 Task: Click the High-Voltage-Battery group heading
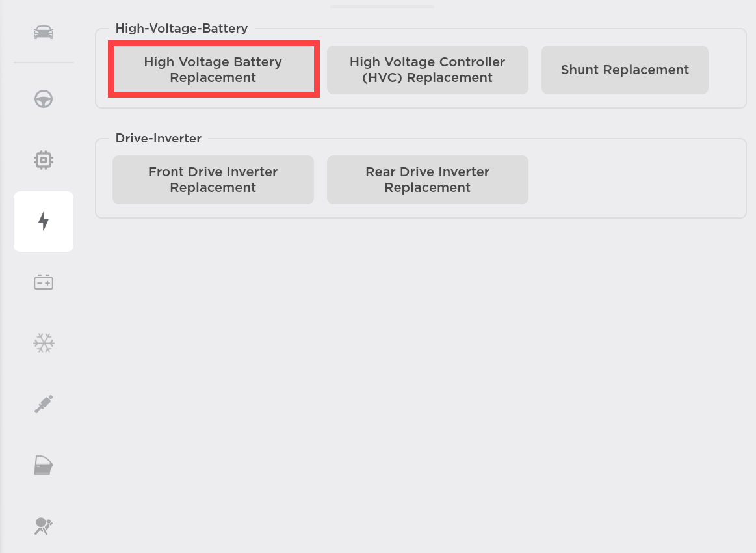tap(181, 29)
